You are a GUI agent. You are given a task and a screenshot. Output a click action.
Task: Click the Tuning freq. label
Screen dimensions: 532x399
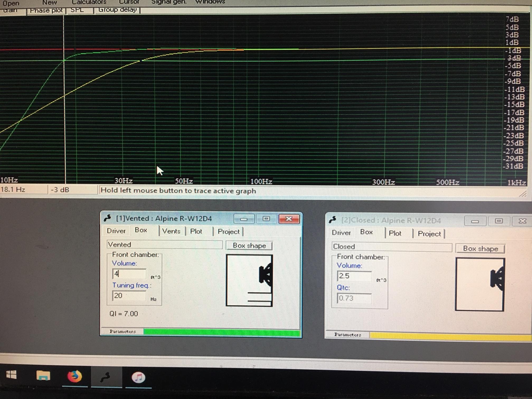132,285
